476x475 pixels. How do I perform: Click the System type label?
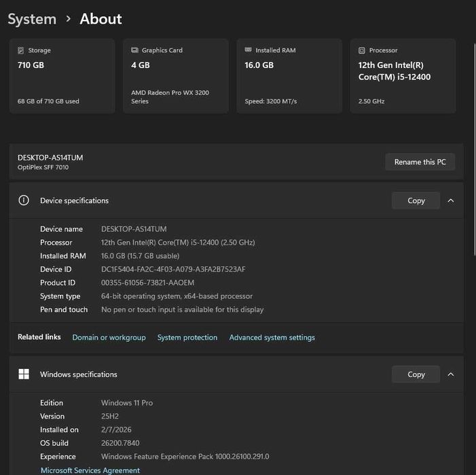[x=60, y=296]
